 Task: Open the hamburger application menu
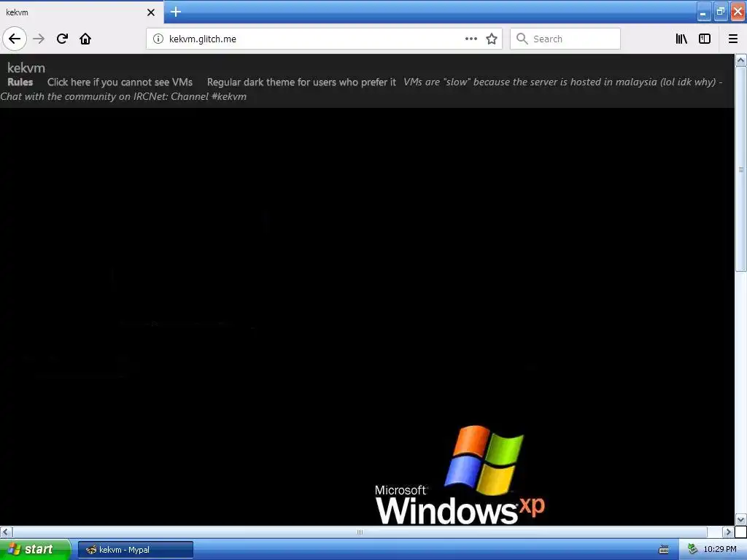click(732, 39)
